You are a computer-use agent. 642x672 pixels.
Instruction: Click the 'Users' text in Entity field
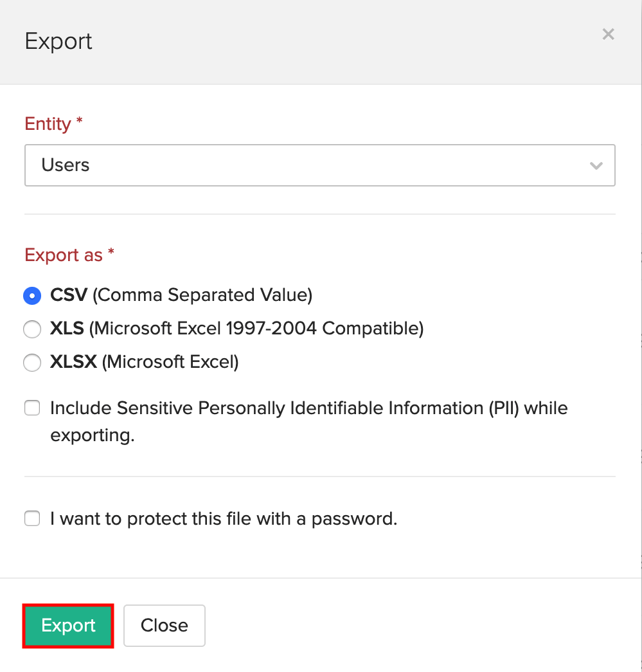66,165
